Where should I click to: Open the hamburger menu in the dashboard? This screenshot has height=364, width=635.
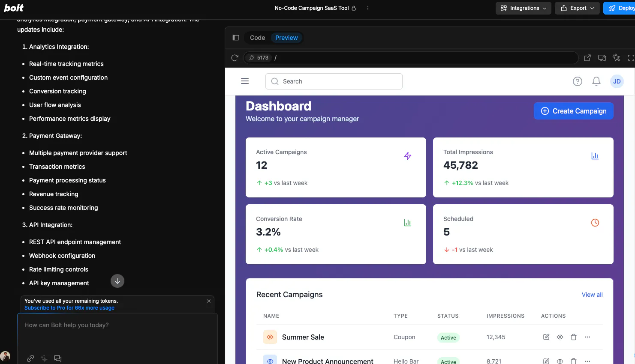click(x=245, y=81)
